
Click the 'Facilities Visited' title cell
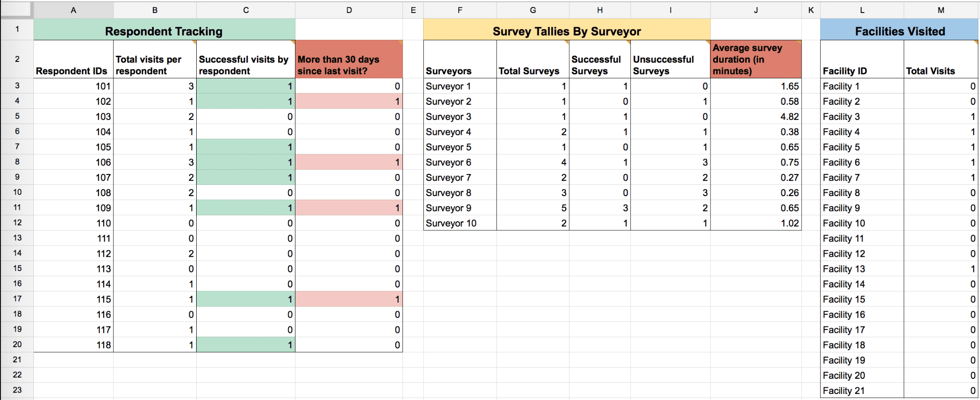point(899,30)
